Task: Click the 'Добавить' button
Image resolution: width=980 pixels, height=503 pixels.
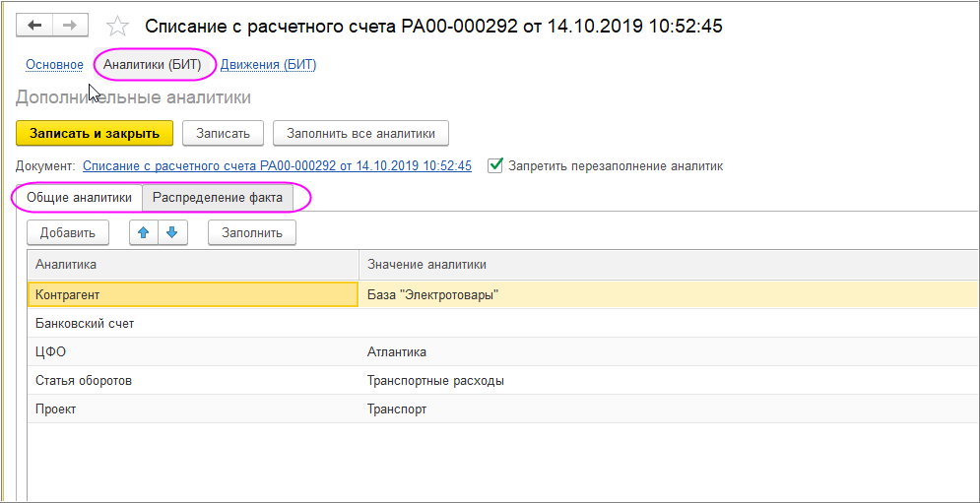Action: pyautogui.click(x=67, y=232)
